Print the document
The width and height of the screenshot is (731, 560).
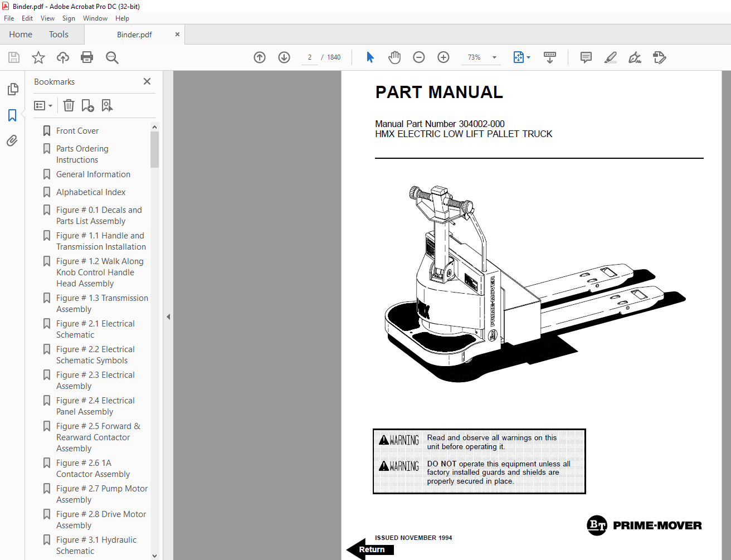(87, 57)
